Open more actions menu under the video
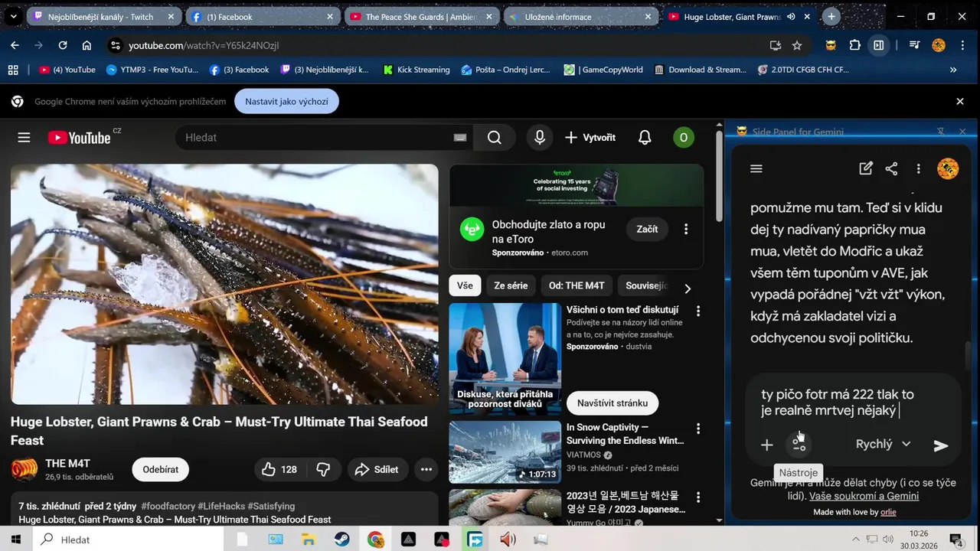The width and height of the screenshot is (980, 551). (x=426, y=469)
